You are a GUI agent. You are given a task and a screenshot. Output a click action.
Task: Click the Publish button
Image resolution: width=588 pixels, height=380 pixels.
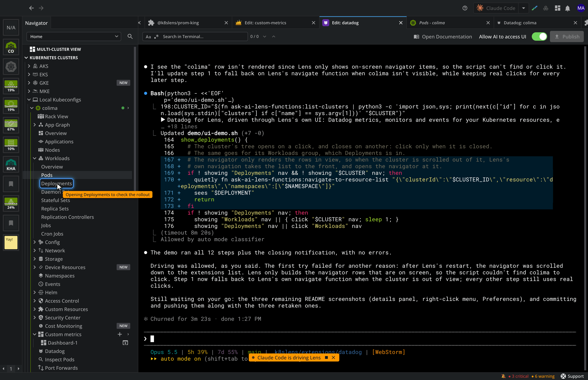point(567,36)
